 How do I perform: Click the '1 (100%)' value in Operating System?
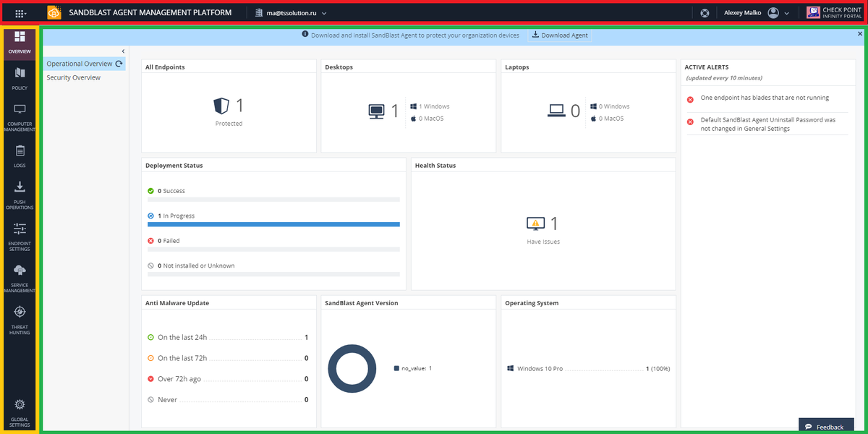658,369
